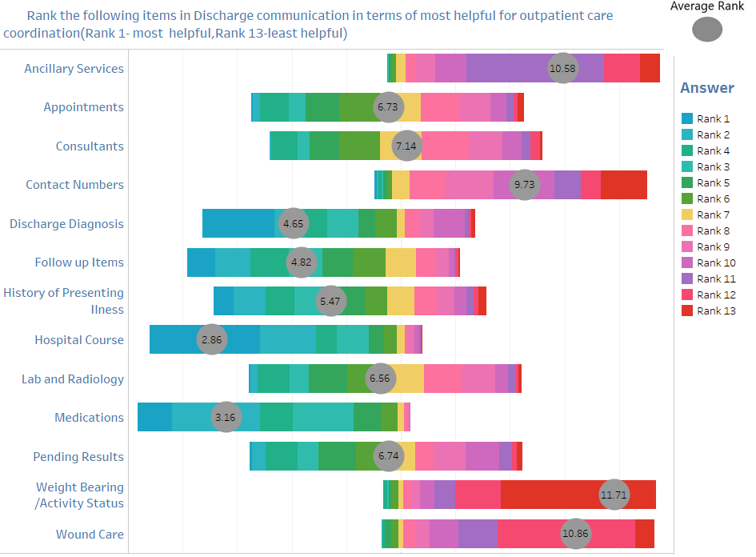Click the 10.86 Wound Care average circle
756x557 pixels.
575,533
